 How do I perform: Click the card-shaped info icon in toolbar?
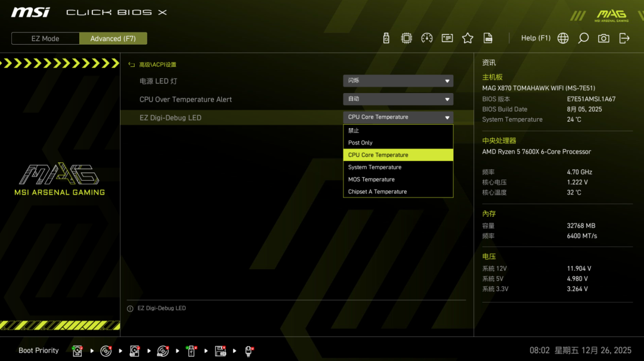point(447,38)
